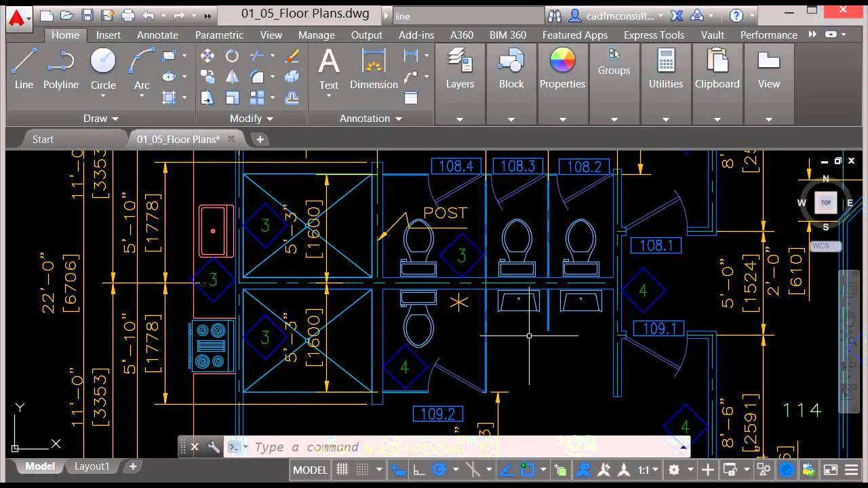Viewport: 868px width, 488px height.
Task: Select the Mirror tool in Modify panel
Action: (232, 77)
